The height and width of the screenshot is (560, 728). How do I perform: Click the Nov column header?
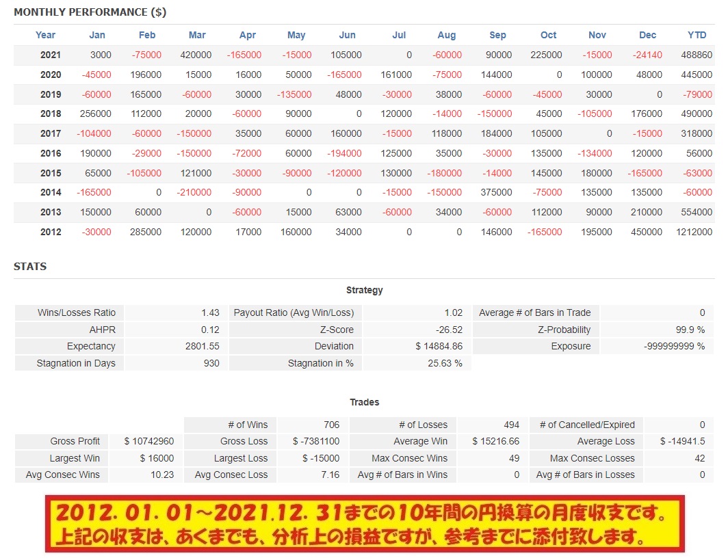[597, 36]
